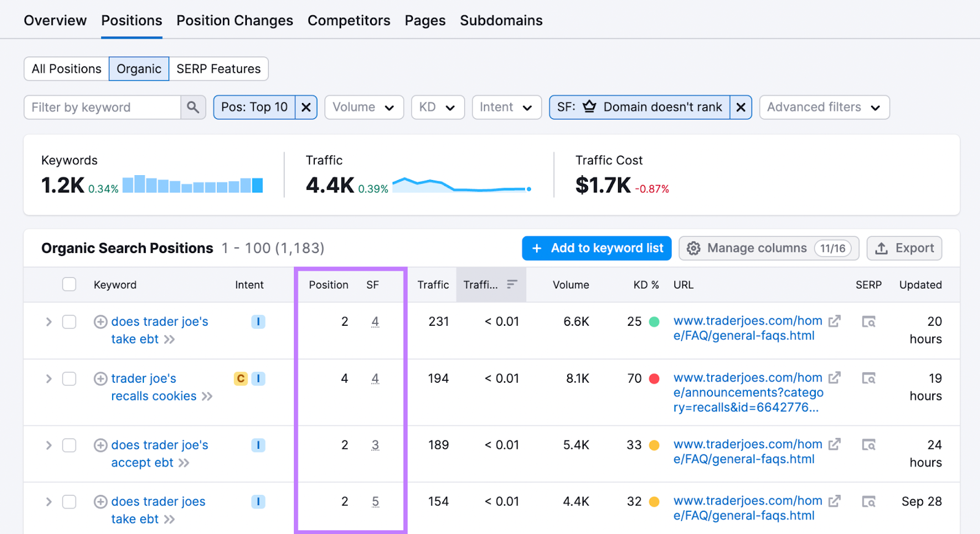Check the box for 'trader joe's recalls cookies'

coord(69,378)
